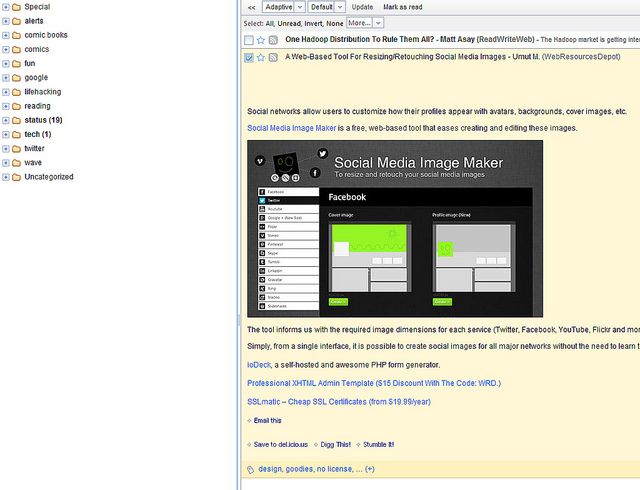Click the reading folder icon
The image size is (640, 490).
16,106
